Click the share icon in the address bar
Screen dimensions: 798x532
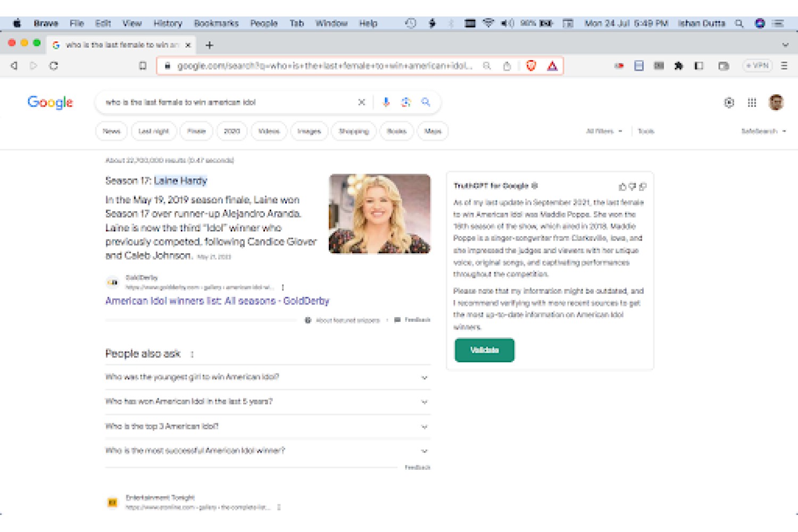[507, 66]
